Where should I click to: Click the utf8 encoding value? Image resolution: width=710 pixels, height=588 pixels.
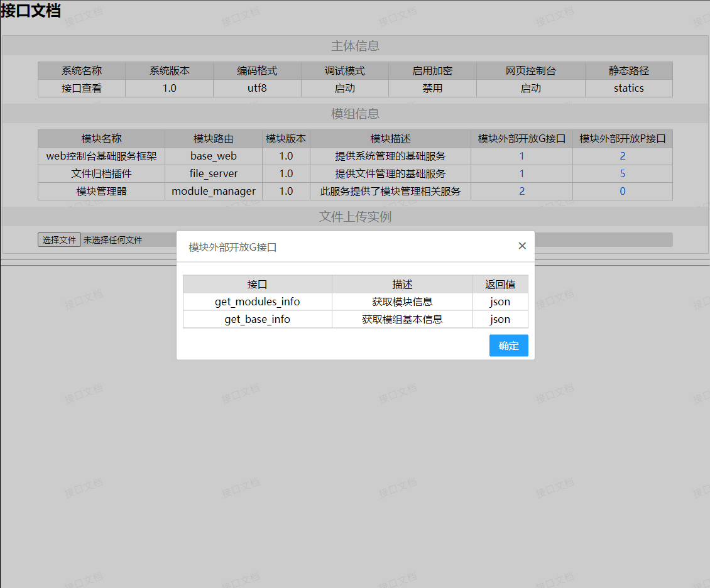click(257, 89)
